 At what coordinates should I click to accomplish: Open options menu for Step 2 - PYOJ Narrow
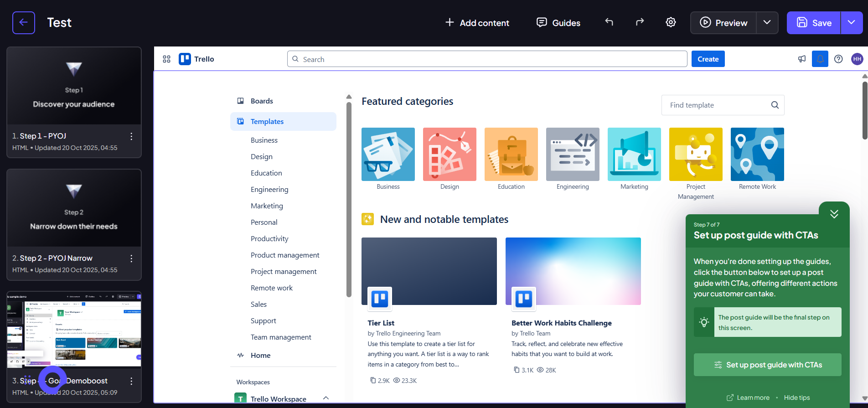coord(131,258)
